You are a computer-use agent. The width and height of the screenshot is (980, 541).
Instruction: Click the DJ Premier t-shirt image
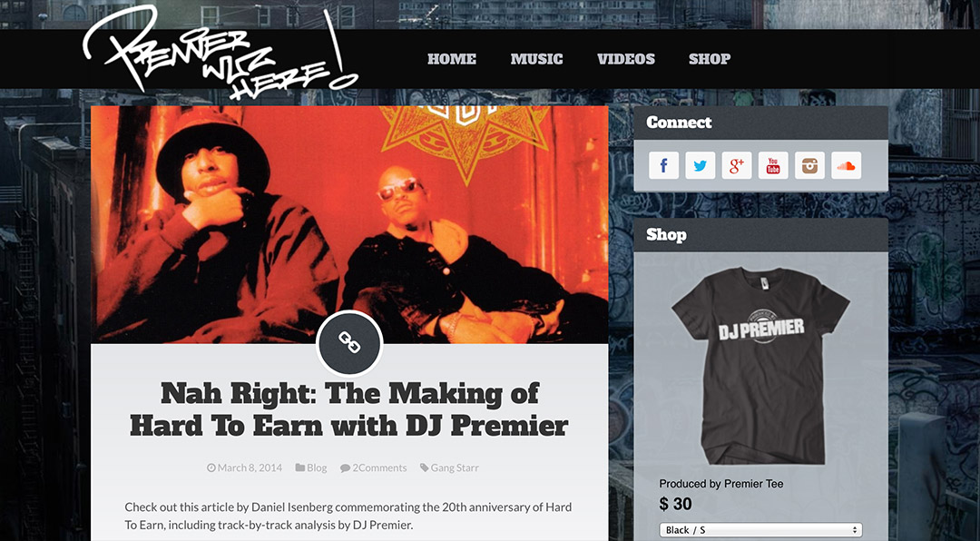tap(760, 365)
